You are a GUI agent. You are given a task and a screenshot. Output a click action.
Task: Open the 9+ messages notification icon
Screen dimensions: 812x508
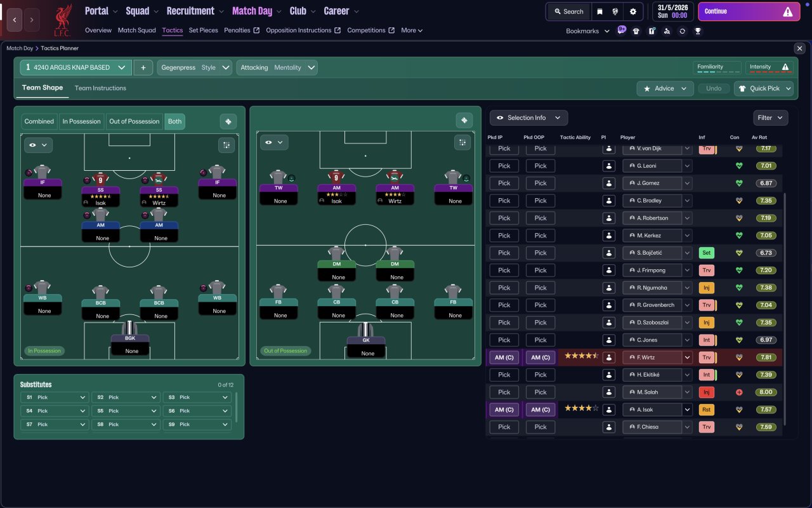click(x=622, y=30)
